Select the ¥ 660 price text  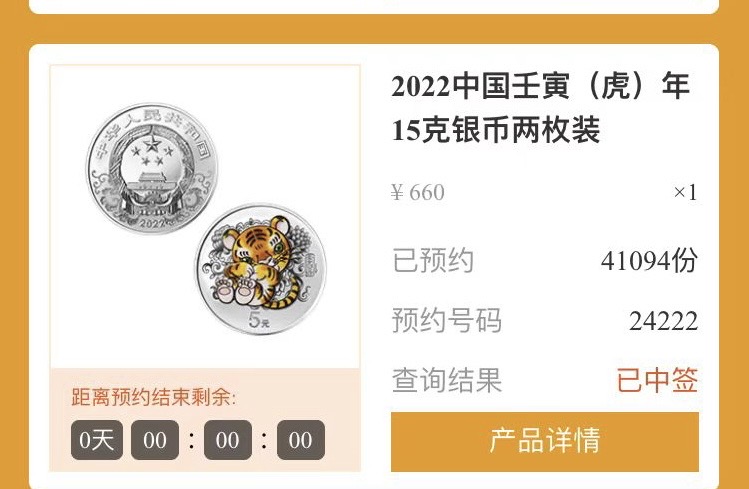[x=417, y=192]
